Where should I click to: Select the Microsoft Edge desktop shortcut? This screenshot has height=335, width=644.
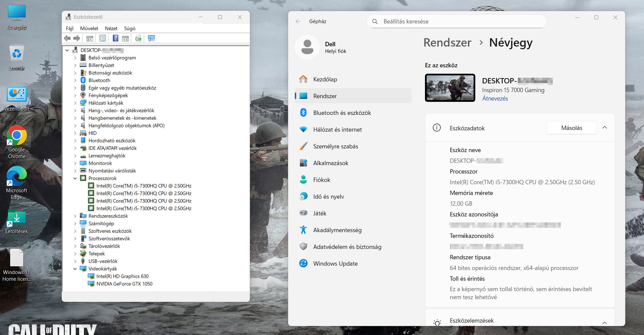click(16, 183)
